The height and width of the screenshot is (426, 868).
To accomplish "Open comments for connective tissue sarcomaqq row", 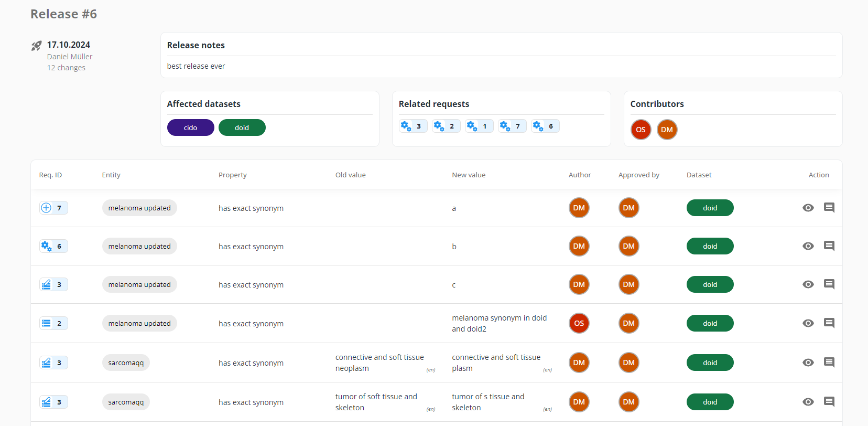I will coord(829,363).
